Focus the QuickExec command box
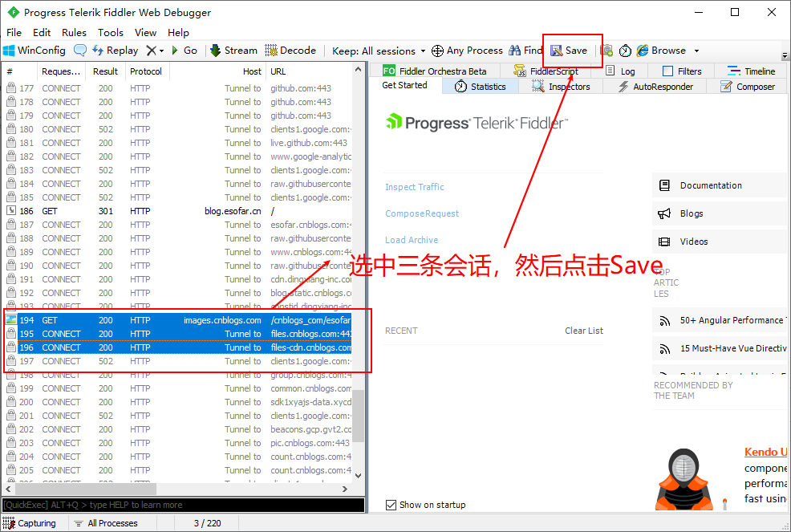This screenshot has width=791, height=532. click(x=183, y=505)
